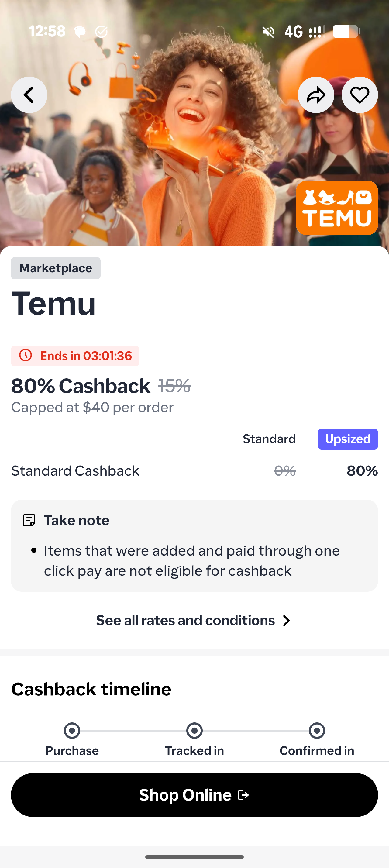Click the Marketplace category tag
The image size is (389, 868).
56,268
